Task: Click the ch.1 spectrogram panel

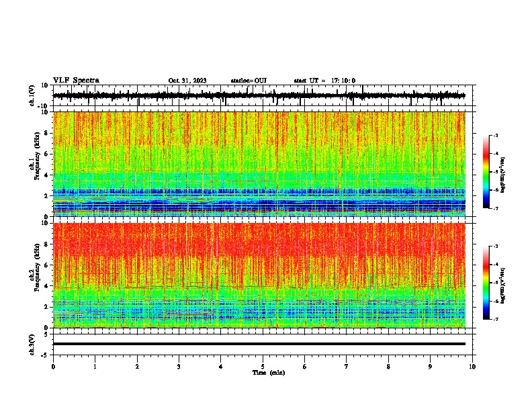Action: coord(259,164)
